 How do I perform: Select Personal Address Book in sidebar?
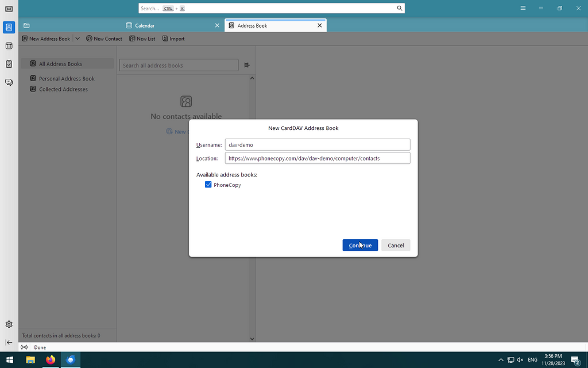click(66, 79)
